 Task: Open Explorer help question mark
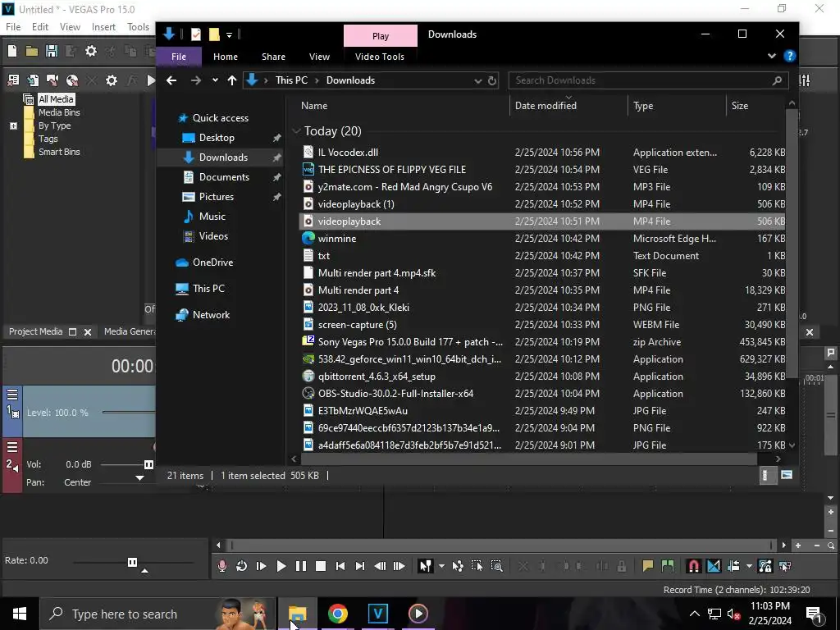(790, 56)
